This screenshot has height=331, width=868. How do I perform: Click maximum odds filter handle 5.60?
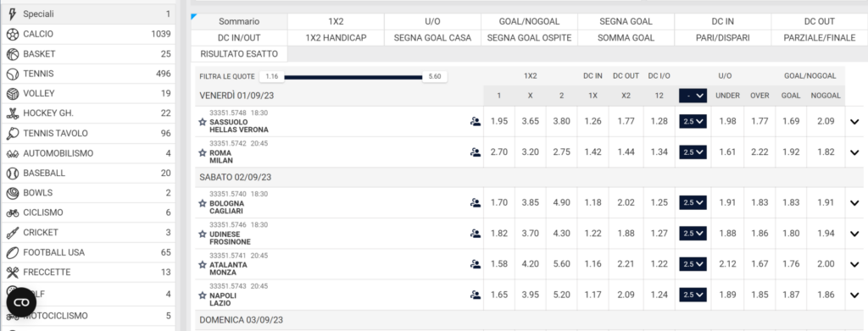(x=435, y=77)
